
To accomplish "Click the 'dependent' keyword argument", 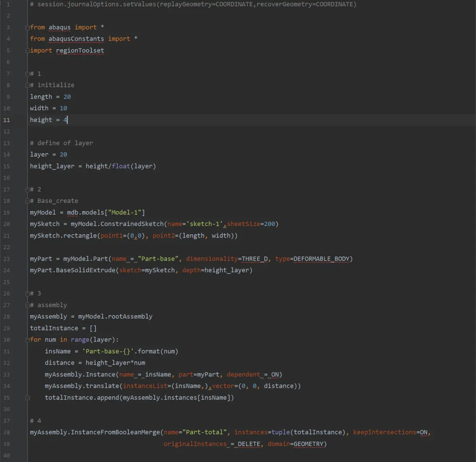I will pyautogui.click(x=244, y=375).
